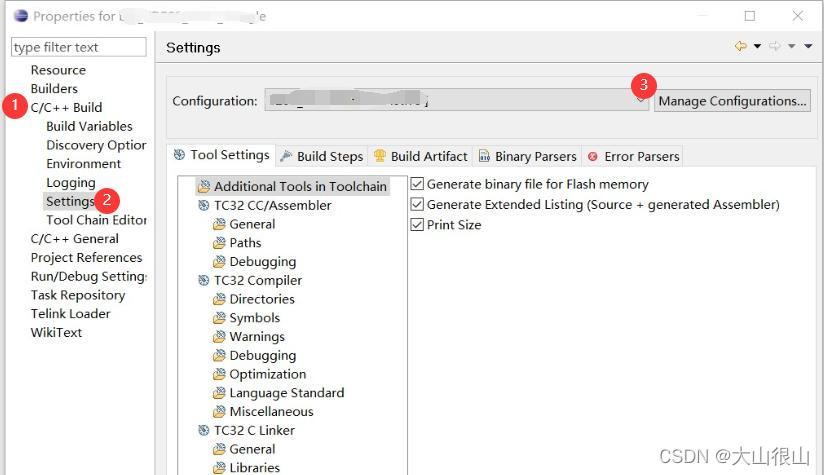Click the Symbols option icon
The height and width of the screenshot is (475, 824).
point(219,318)
